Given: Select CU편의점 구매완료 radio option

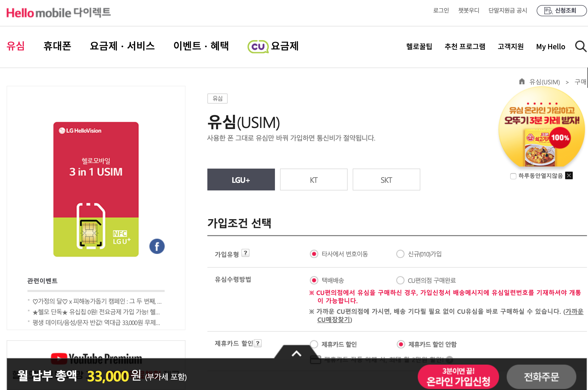Looking at the screenshot, I should coord(400,280).
